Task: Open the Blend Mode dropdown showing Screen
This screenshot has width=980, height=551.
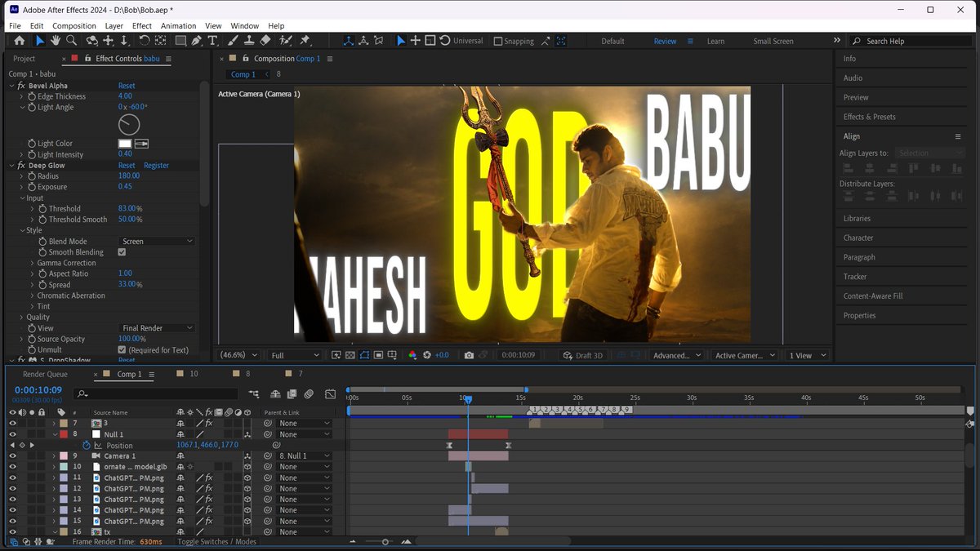Action: 157,242
